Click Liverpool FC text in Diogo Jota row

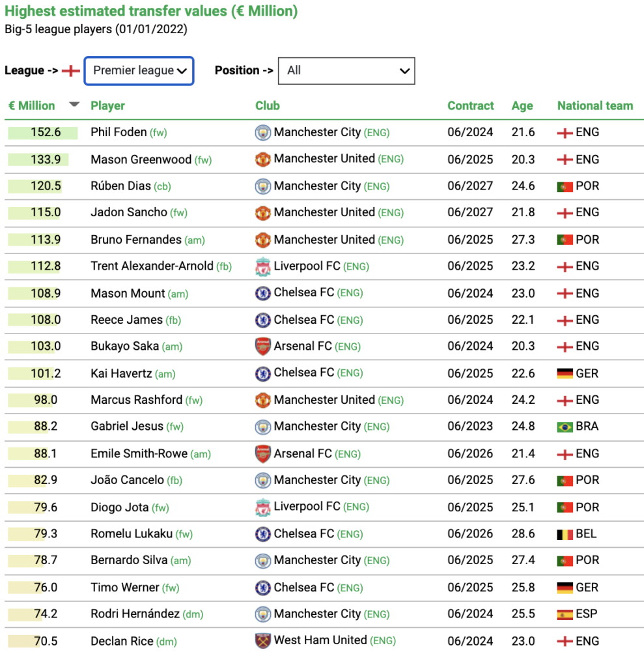[307, 506]
